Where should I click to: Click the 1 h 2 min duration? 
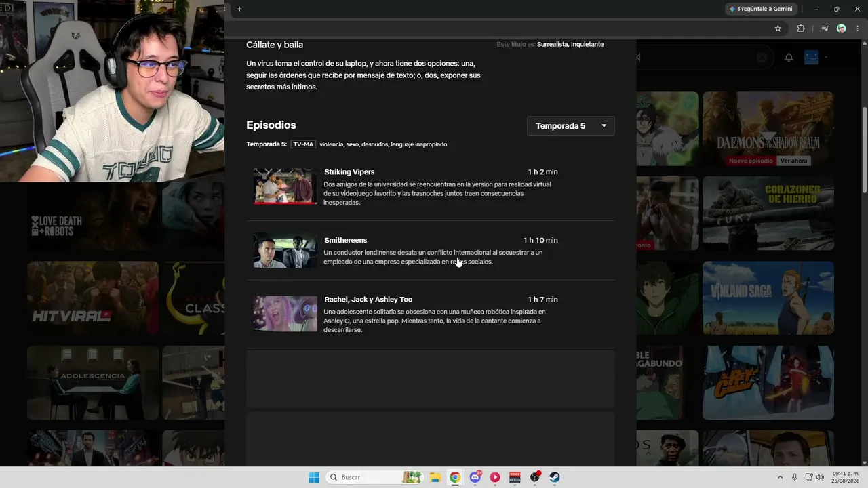click(543, 172)
